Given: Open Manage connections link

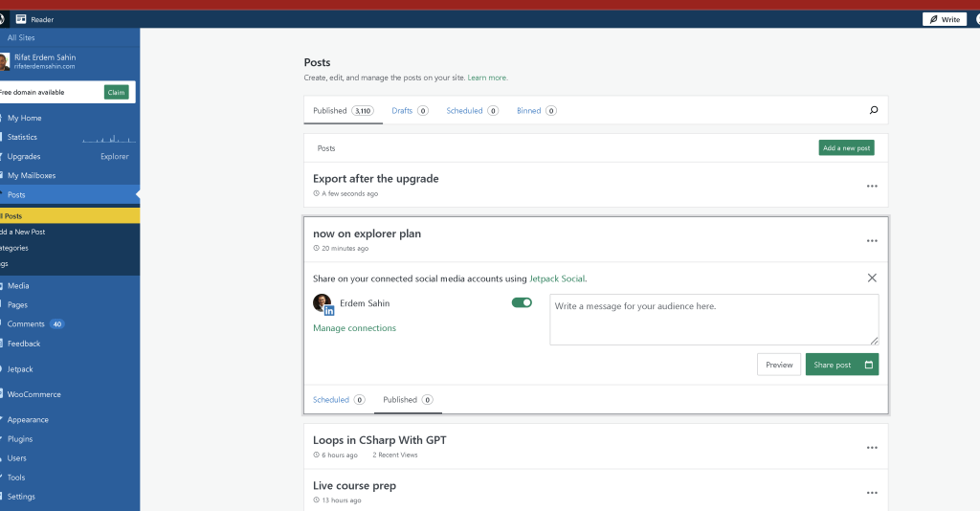Looking at the screenshot, I should tap(354, 328).
